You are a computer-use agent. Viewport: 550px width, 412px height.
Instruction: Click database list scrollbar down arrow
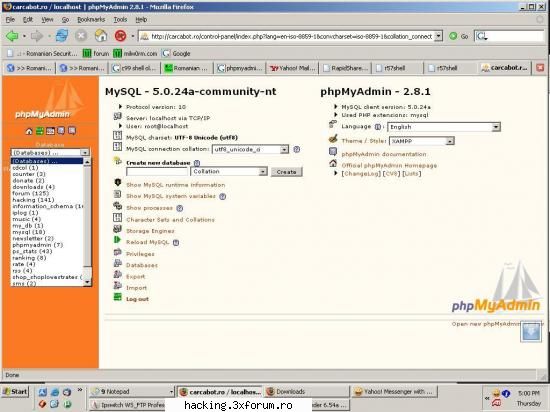[87, 282]
